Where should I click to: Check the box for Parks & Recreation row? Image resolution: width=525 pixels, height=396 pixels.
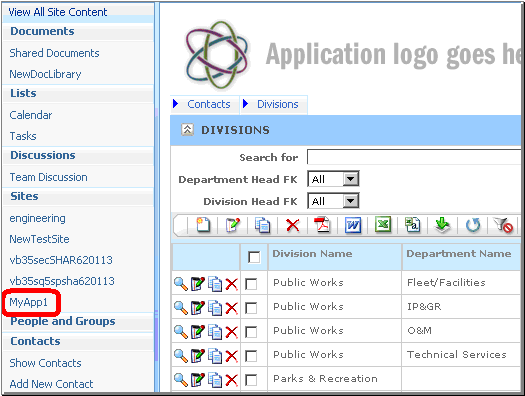[251, 380]
